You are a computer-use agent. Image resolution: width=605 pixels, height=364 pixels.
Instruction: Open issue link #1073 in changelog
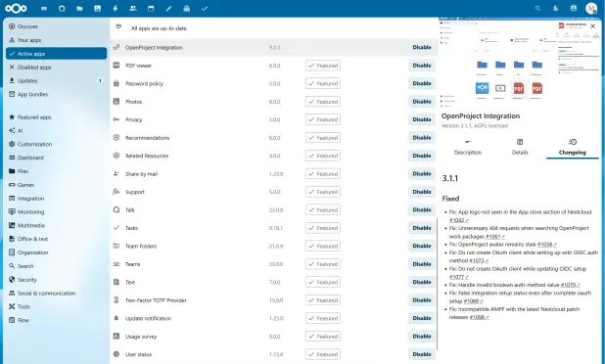479,260
